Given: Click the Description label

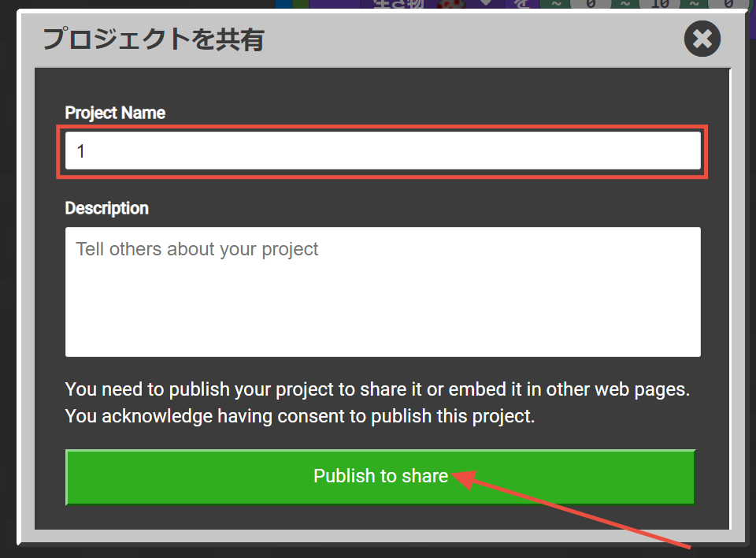Looking at the screenshot, I should (106, 208).
